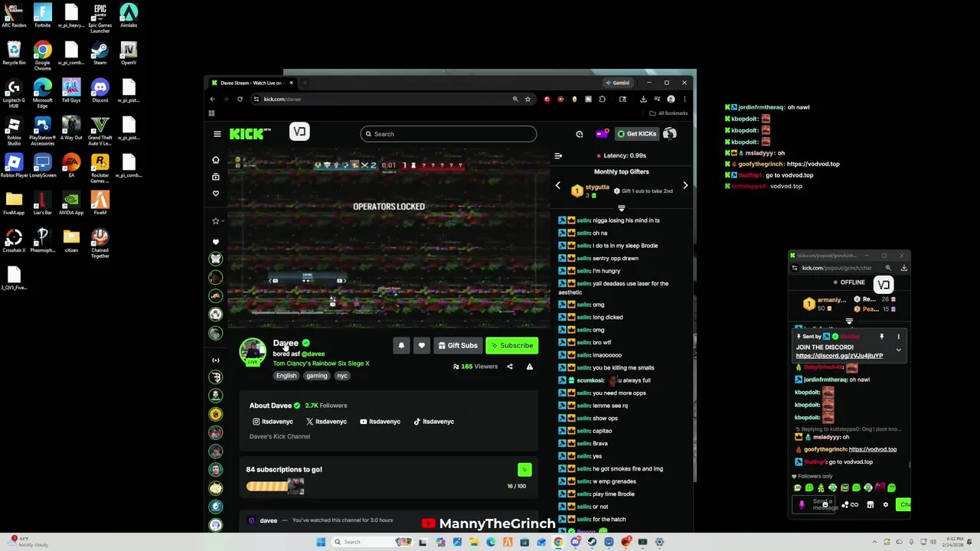Open Steam from the taskbar

tap(592, 542)
